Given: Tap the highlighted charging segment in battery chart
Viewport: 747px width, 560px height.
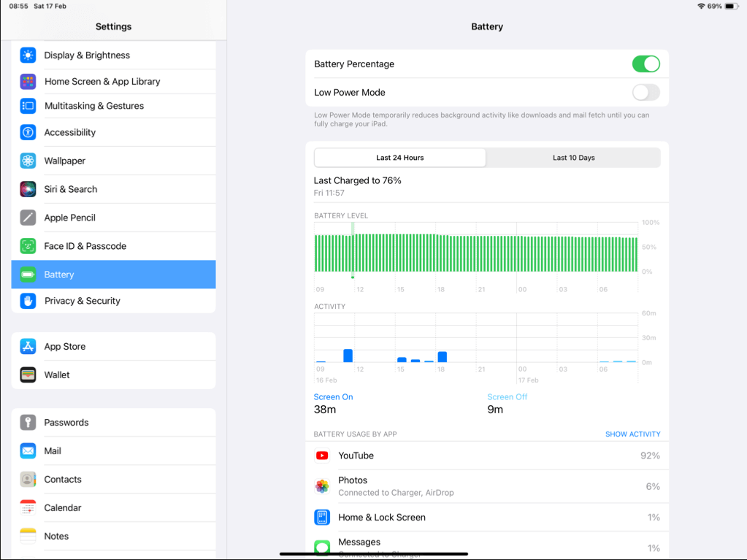Looking at the screenshot, I should coord(353,251).
